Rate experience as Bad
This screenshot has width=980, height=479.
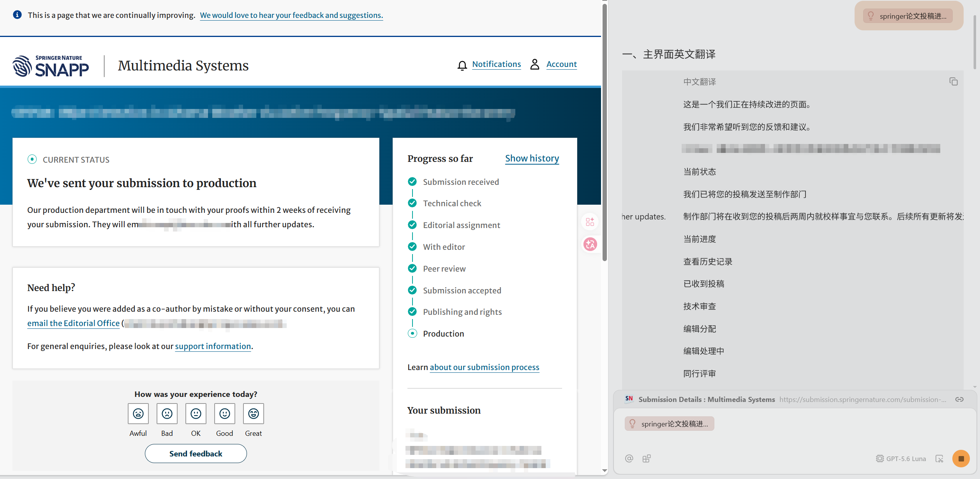coord(167,414)
